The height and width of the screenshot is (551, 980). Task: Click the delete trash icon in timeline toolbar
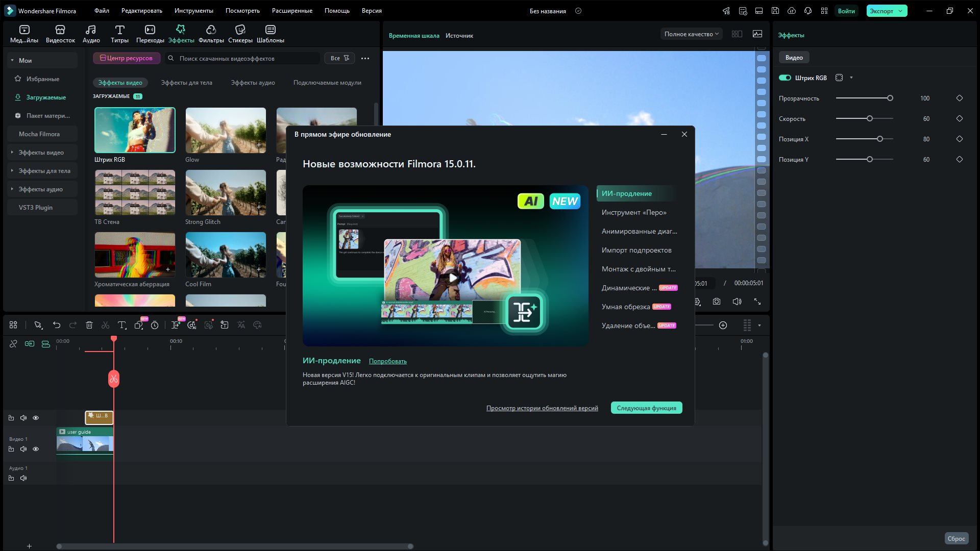pos(89,325)
